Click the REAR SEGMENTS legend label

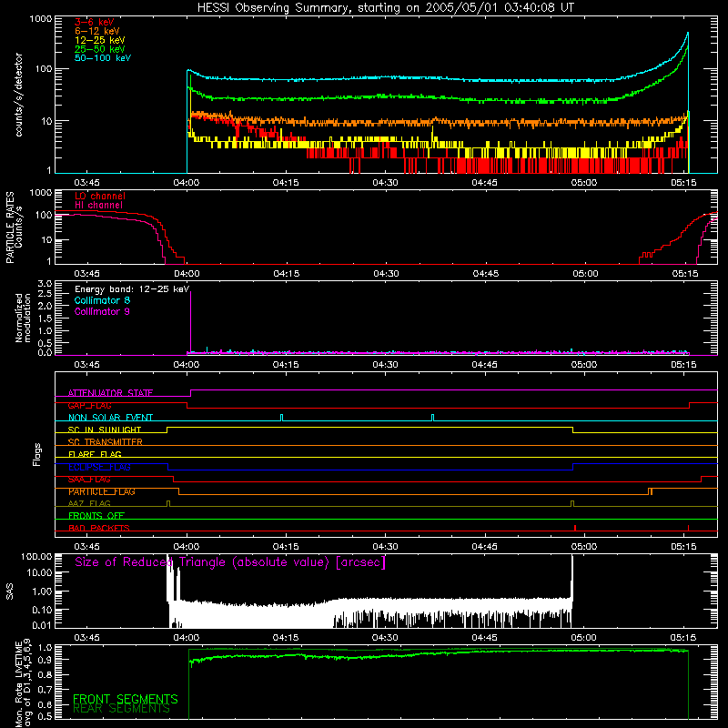(x=122, y=709)
